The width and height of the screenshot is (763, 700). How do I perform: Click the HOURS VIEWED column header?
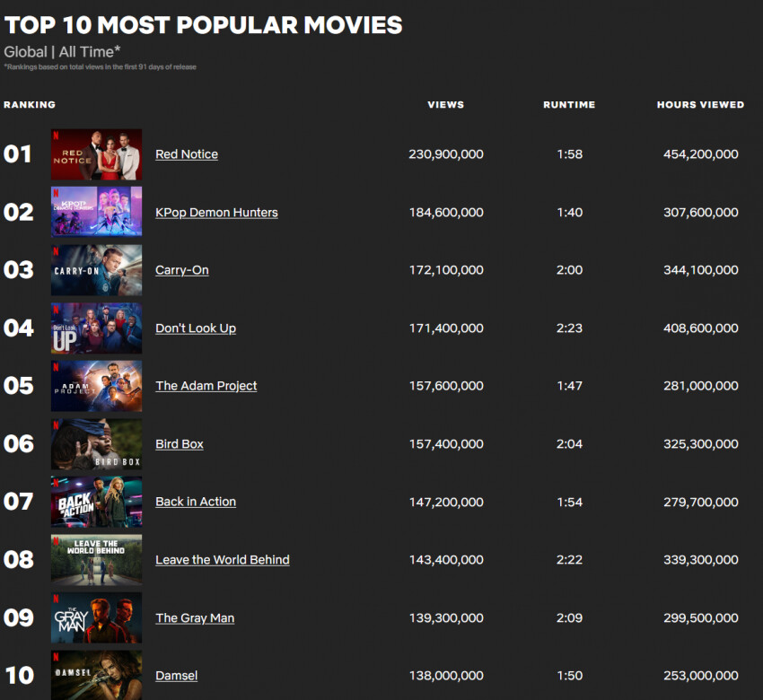(x=701, y=105)
